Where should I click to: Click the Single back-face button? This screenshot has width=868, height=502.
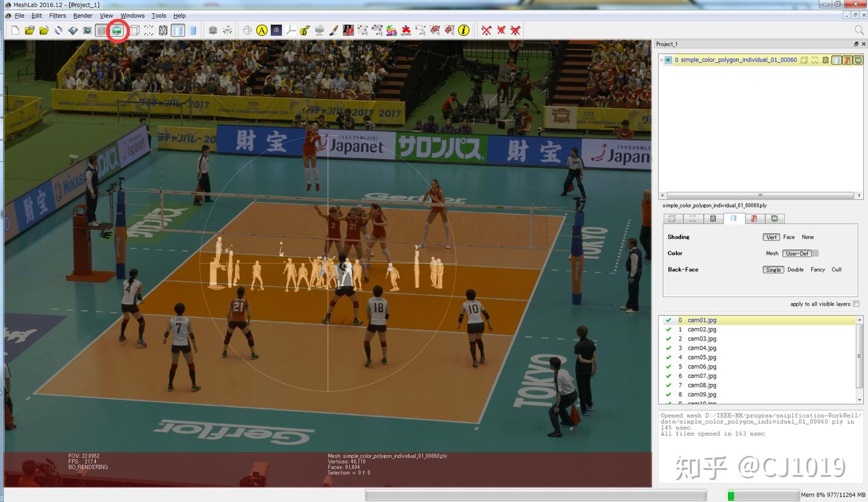pyautogui.click(x=773, y=270)
